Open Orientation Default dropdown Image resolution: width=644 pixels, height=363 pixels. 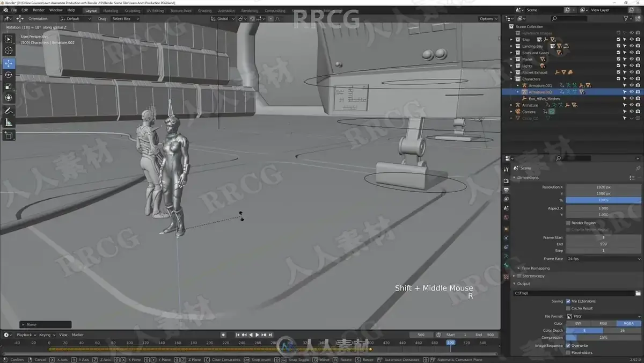(76, 19)
